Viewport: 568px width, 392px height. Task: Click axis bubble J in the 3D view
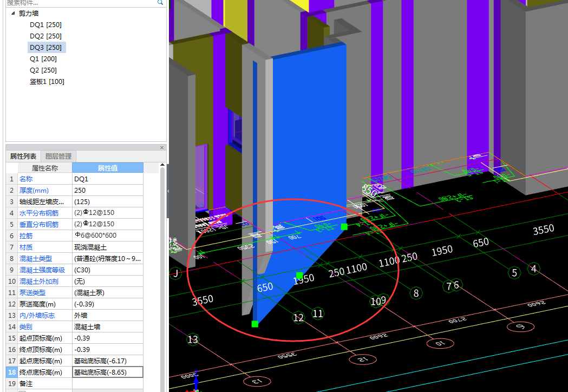pyautogui.click(x=175, y=273)
